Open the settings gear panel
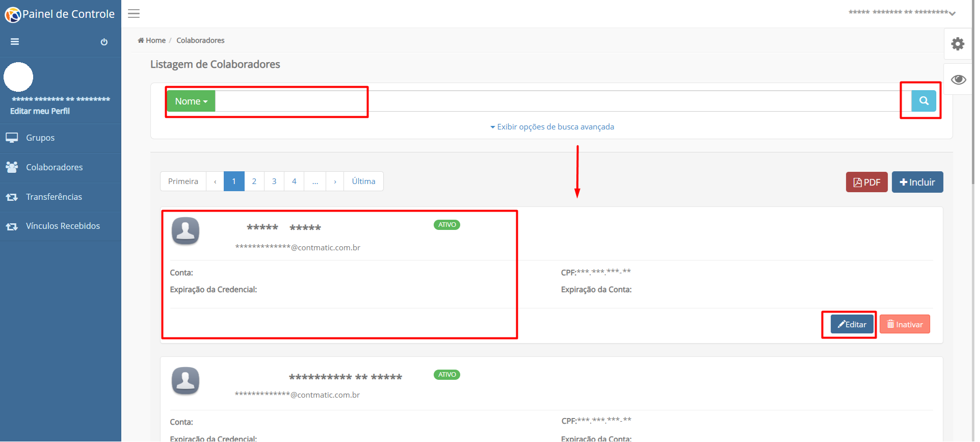The width and height of the screenshot is (980, 442). [958, 44]
